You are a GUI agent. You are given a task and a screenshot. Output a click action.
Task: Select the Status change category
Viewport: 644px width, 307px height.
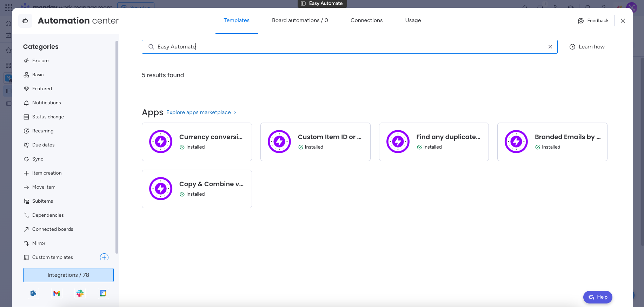[48, 117]
